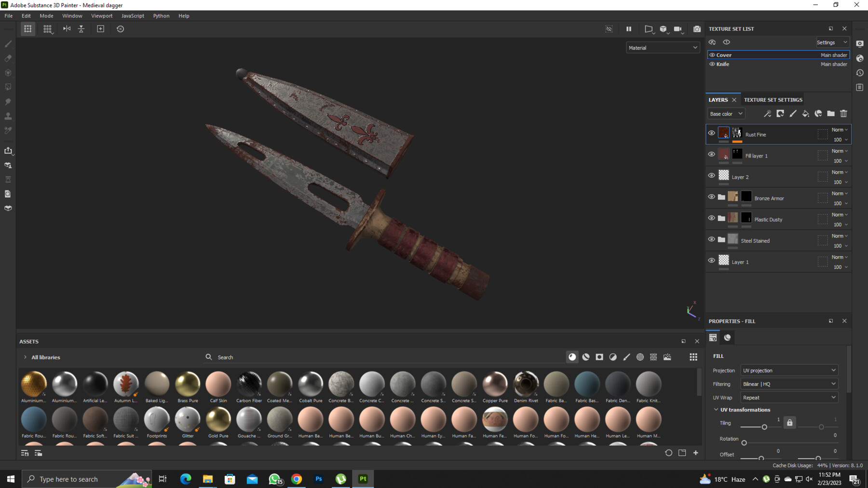Image resolution: width=868 pixels, height=488 pixels.
Task: Click the camera icon to take a screenshot
Action: [x=696, y=29]
